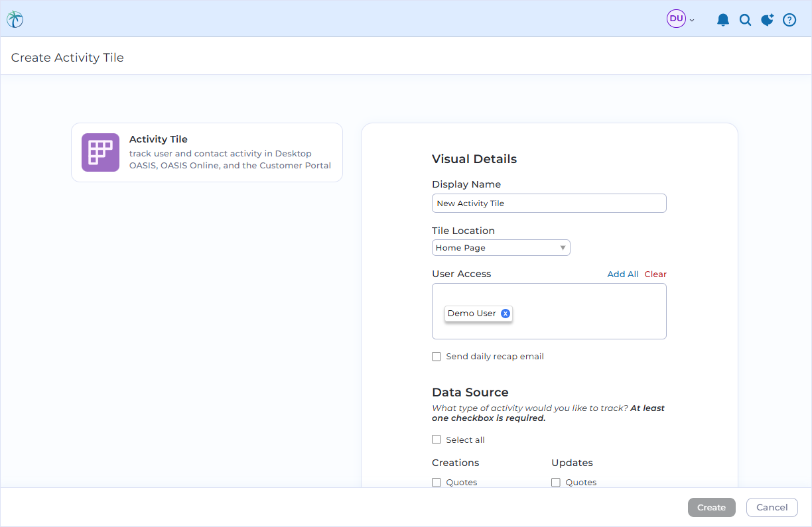Viewport: 812px width, 527px height.
Task: Click the DU user avatar
Action: (x=675, y=19)
